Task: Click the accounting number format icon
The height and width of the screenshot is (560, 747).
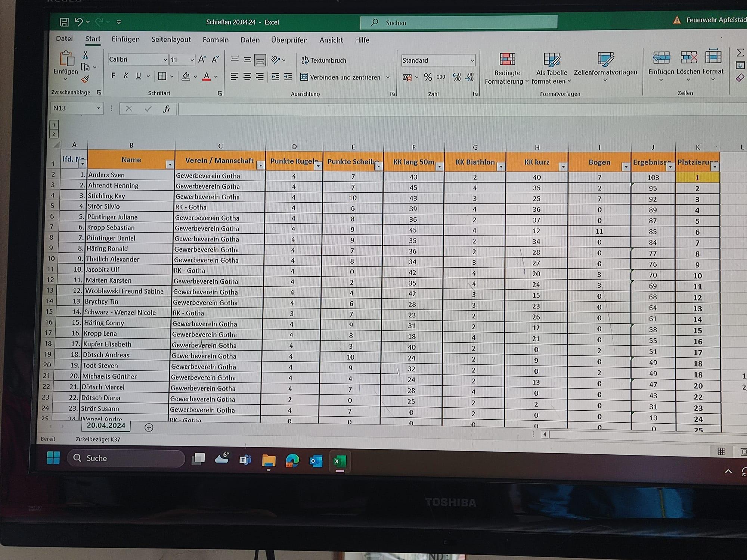Action: click(407, 77)
